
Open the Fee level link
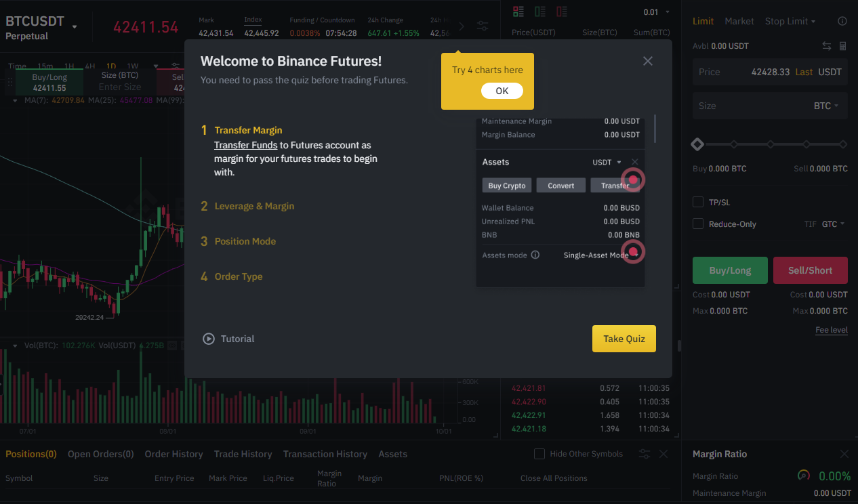[x=832, y=330]
